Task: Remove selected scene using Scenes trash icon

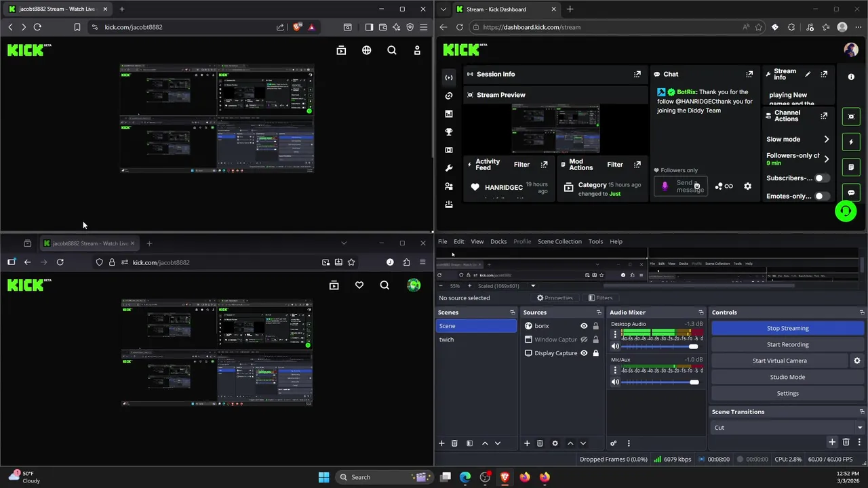Action: [x=454, y=443]
